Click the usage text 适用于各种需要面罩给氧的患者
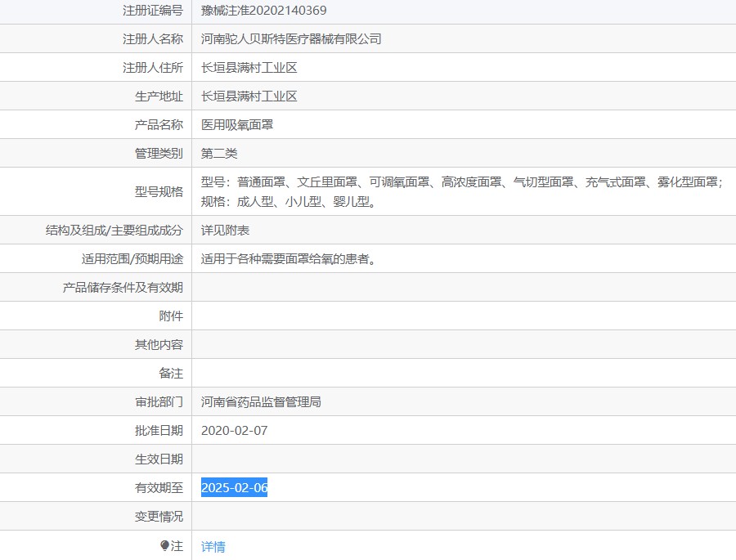Screen dimensions: 736x560 point(288,258)
